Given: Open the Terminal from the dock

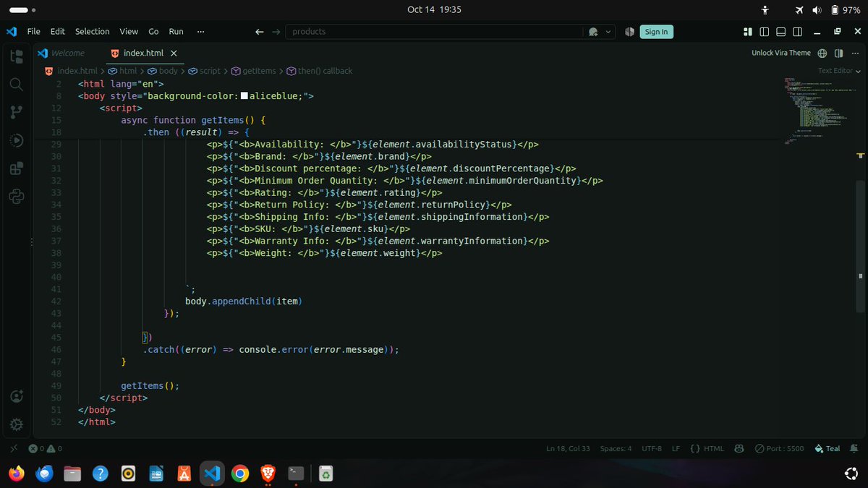Looking at the screenshot, I should pyautogui.click(x=296, y=474).
